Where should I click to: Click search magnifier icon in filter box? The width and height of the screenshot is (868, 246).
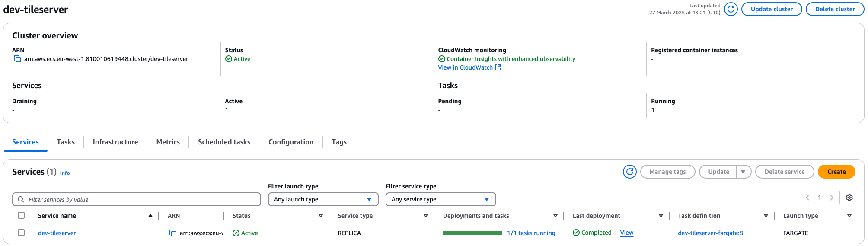(x=21, y=199)
